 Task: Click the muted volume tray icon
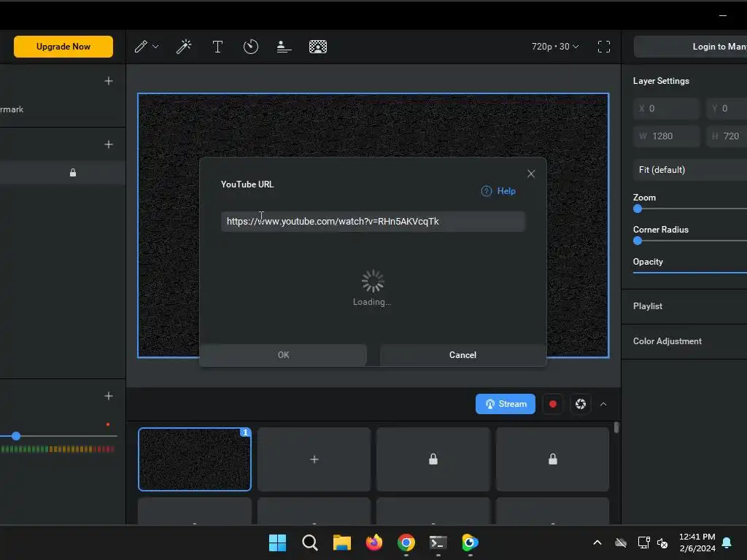point(662,542)
